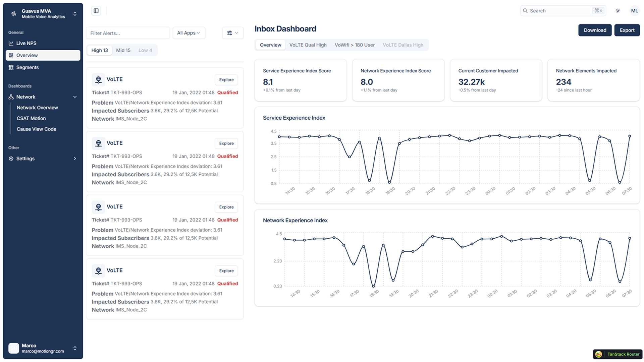This screenshot has width=644, height=362.
Task: Click the Guavus MVA waveform logo
Action: [x=14, y=14]
